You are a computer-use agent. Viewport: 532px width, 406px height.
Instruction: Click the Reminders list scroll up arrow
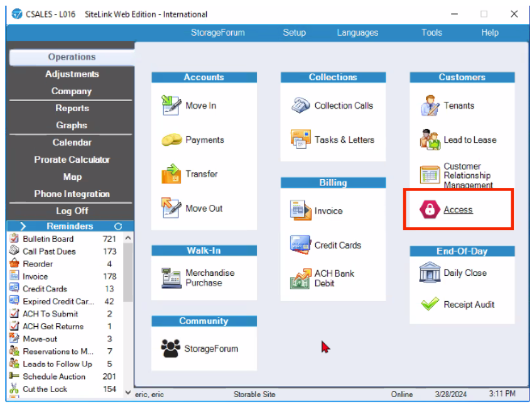(x=128, y=238)
